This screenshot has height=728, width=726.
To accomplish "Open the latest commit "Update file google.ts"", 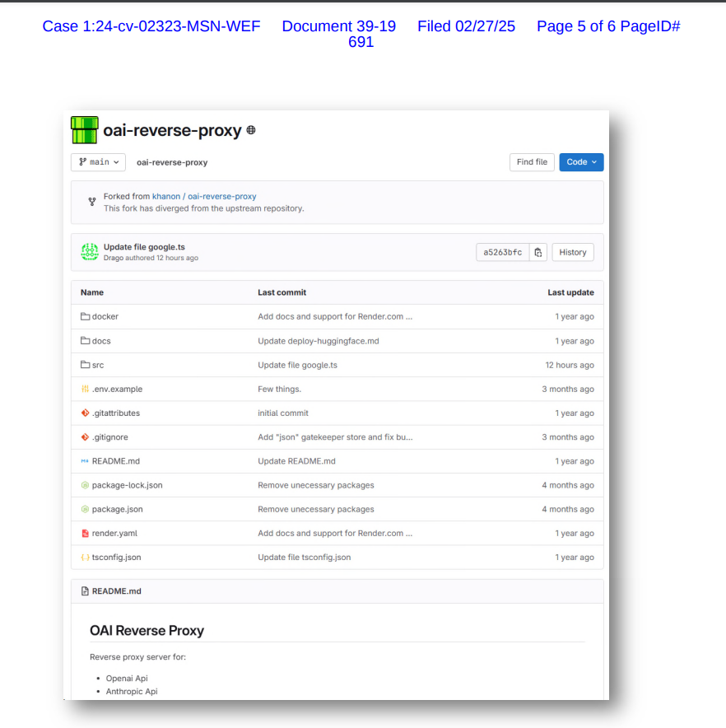I will pos(144,247).
